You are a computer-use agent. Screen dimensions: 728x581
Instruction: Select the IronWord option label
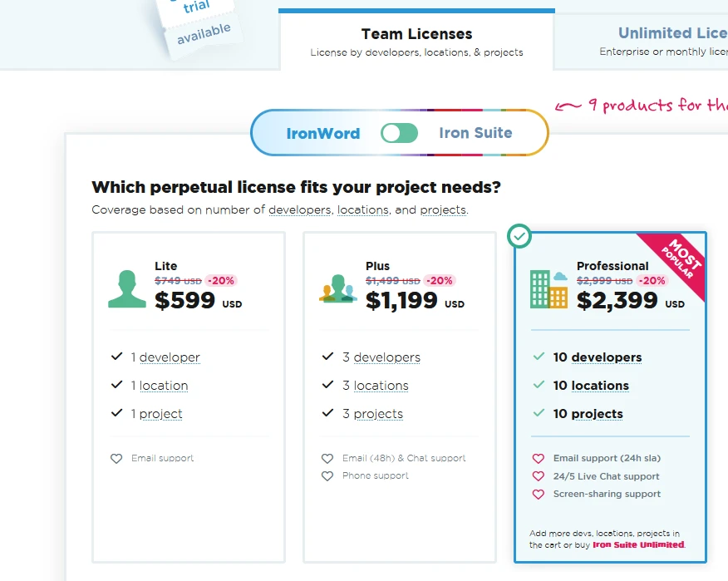(x=323, y=133)
